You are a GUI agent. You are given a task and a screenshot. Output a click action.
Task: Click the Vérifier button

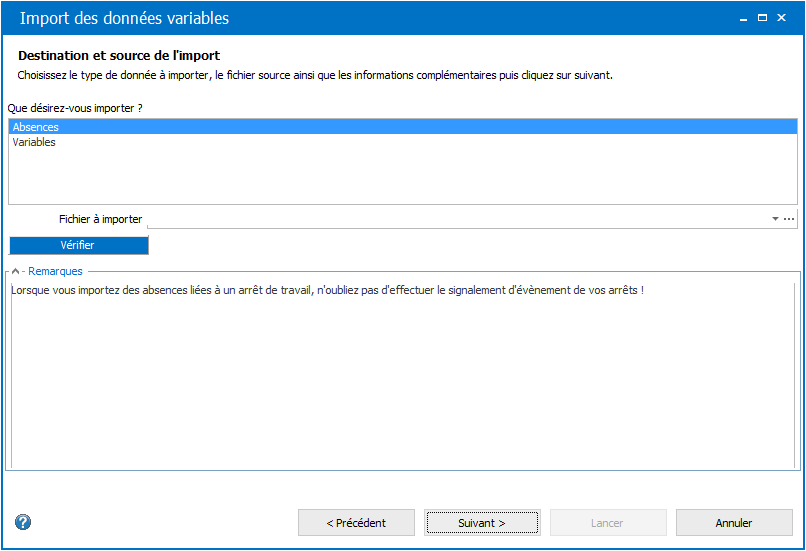(79, 245)
